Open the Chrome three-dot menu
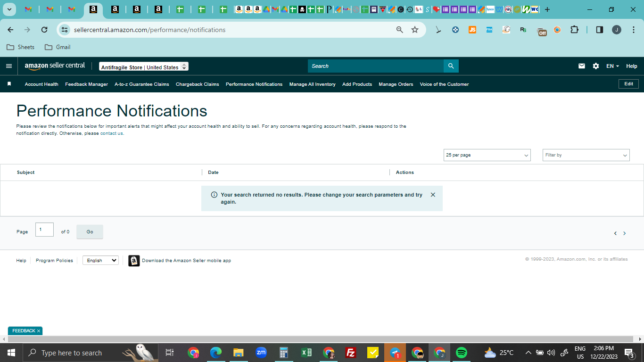This screenshot has height=362, width=644. 633,30
